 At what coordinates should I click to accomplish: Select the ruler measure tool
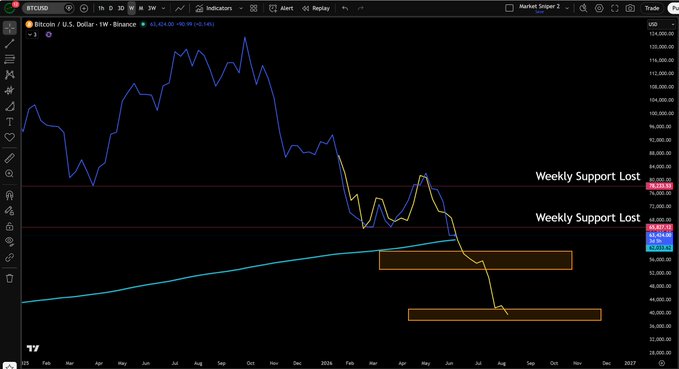10,158
